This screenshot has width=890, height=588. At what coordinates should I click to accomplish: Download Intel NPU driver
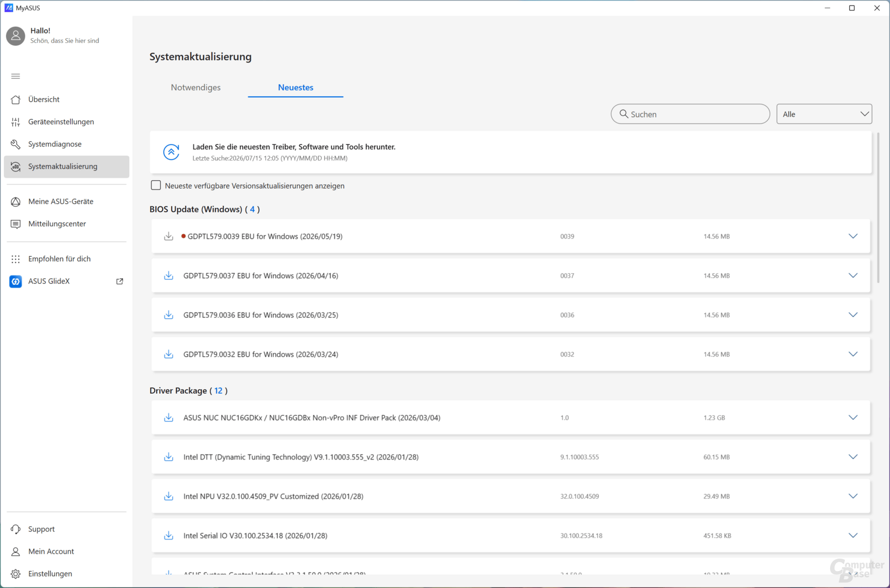pyautogui.click(x=168, y=496)
